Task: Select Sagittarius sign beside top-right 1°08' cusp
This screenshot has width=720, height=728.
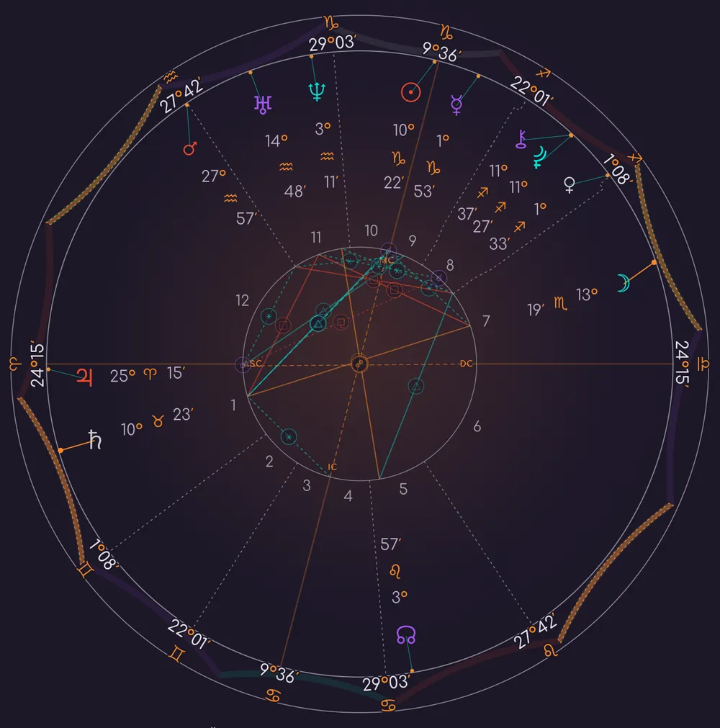Action: [x=635, y=158]
